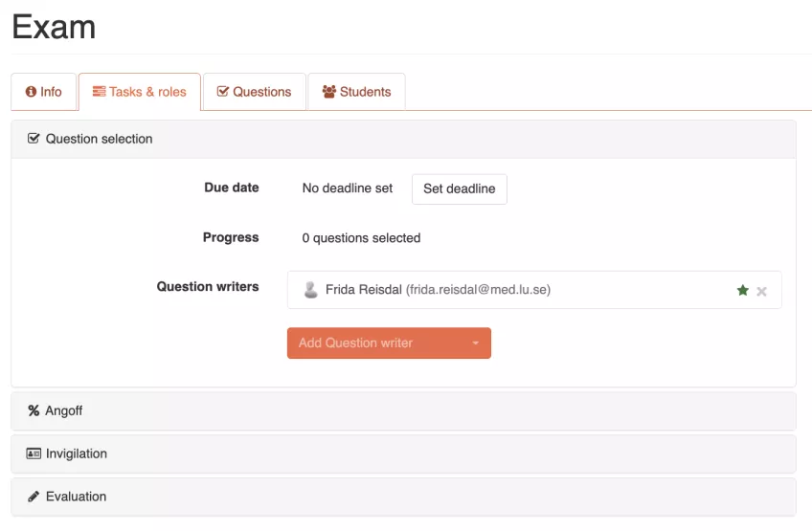Click the ID card icon beside Invigilation

(x=34, y=454)
